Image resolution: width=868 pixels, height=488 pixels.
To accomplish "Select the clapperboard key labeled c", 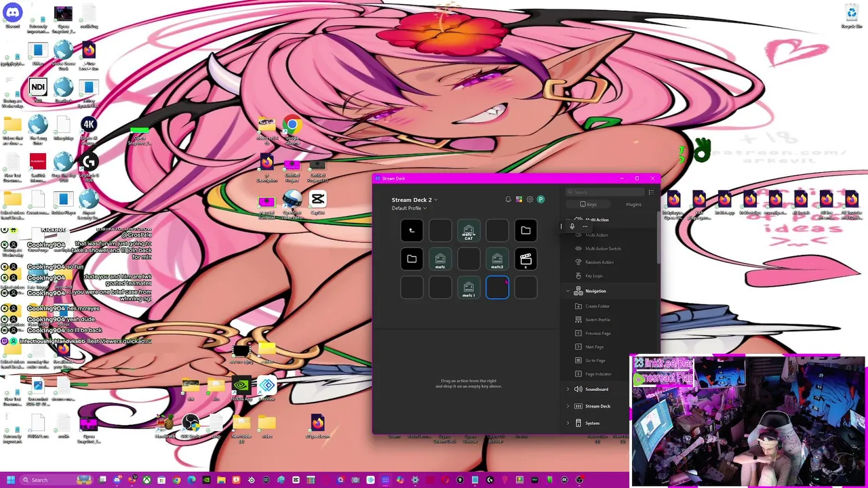I will click(x=526, y=259).
